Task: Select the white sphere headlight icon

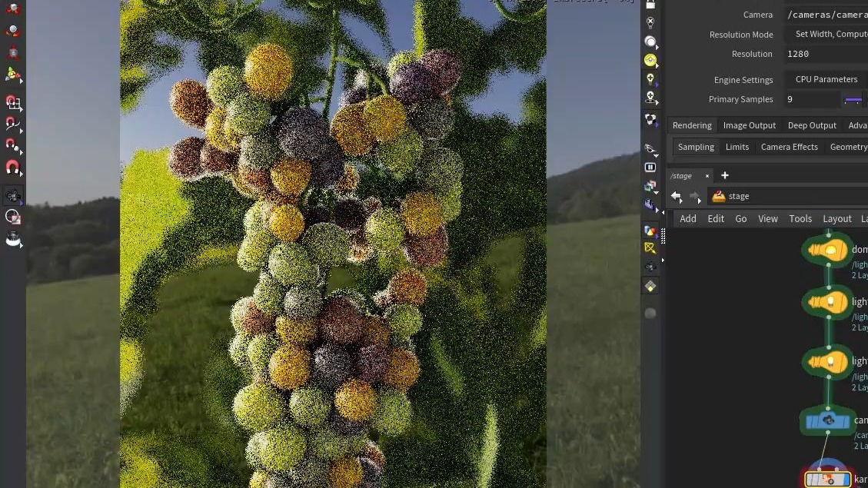Action: coord(650,41)
